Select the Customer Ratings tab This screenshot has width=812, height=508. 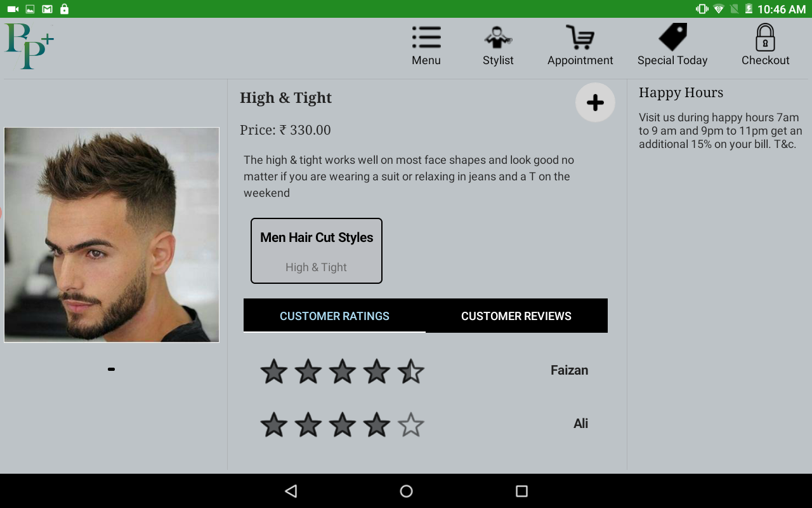coord(334,316)
